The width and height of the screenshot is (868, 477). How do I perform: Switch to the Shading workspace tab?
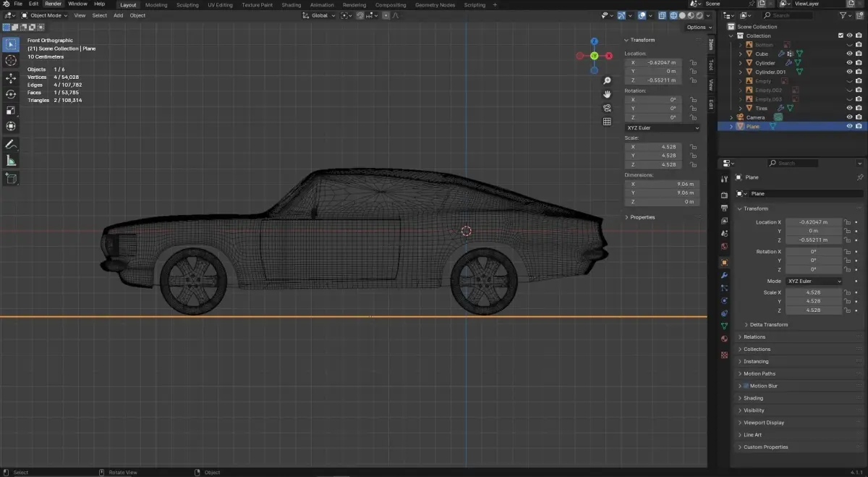(x=291, y=5)
